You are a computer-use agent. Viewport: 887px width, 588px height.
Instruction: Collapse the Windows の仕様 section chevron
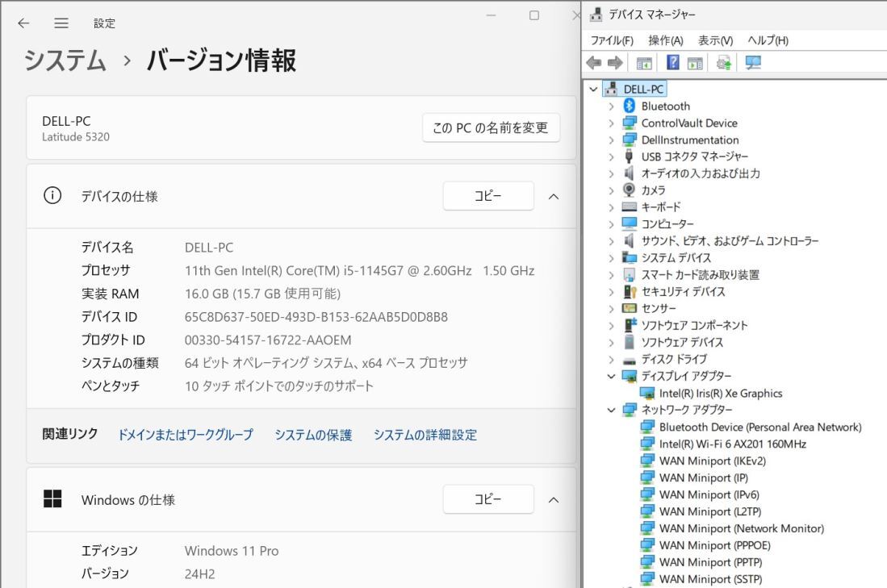click(x=554, y=500)
